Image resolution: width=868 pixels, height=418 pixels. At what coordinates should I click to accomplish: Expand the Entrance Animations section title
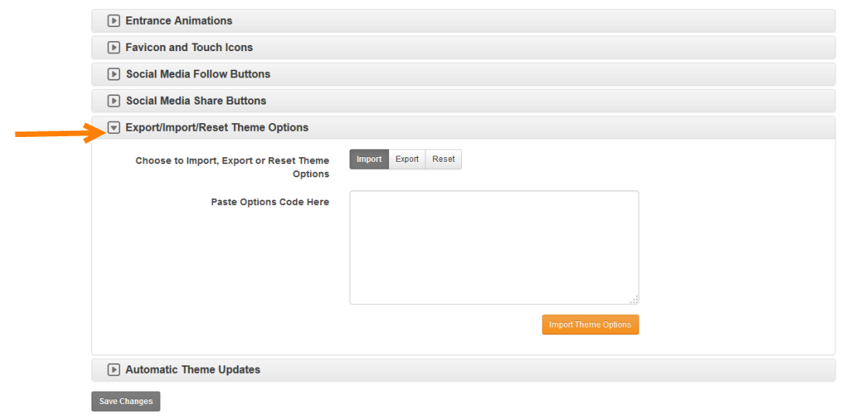[179, 21]
